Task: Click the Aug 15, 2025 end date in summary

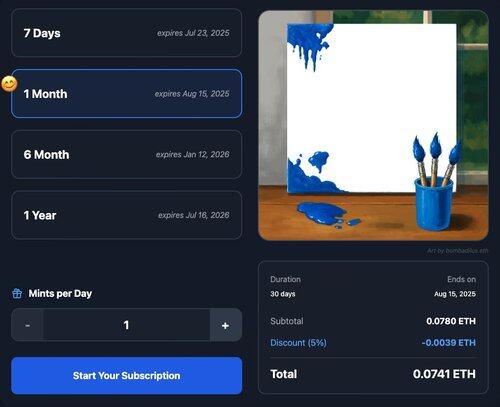Action: 455,294
